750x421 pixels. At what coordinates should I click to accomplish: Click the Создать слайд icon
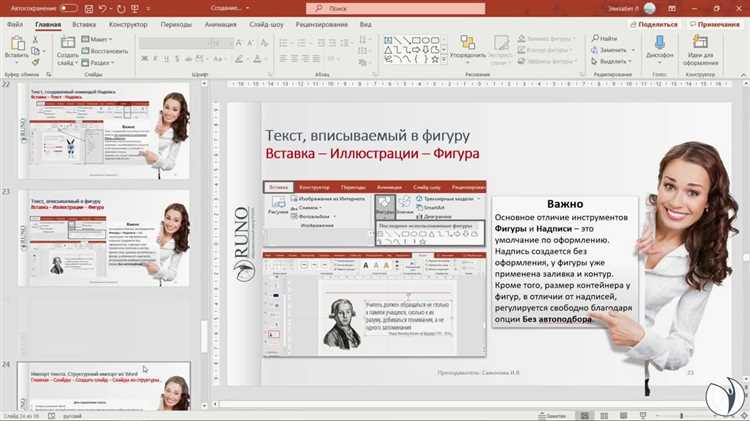coord(67,44)
